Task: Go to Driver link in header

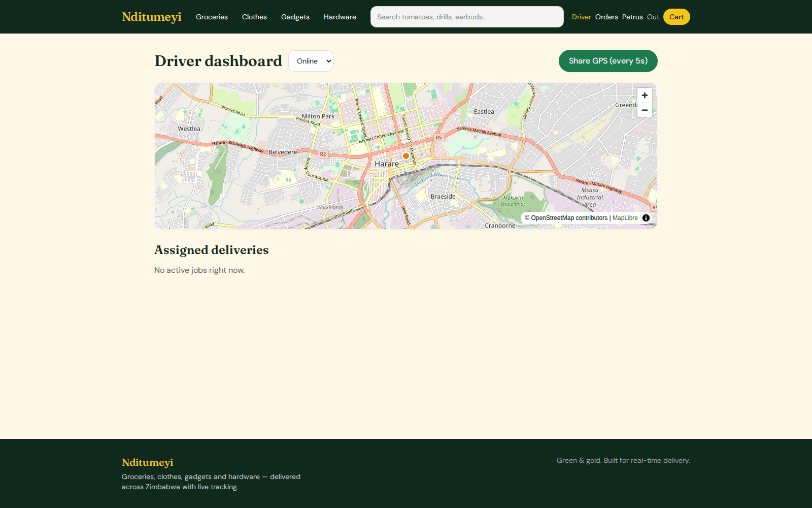Action: coord(582,17)
